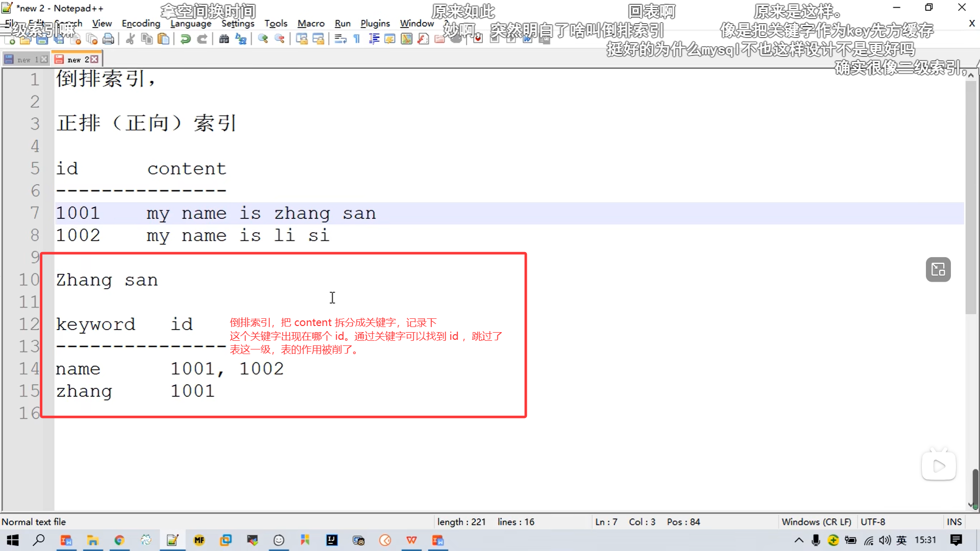
Task: Click the Zoom In magnifier icon
Action: (x=263, y=39)
